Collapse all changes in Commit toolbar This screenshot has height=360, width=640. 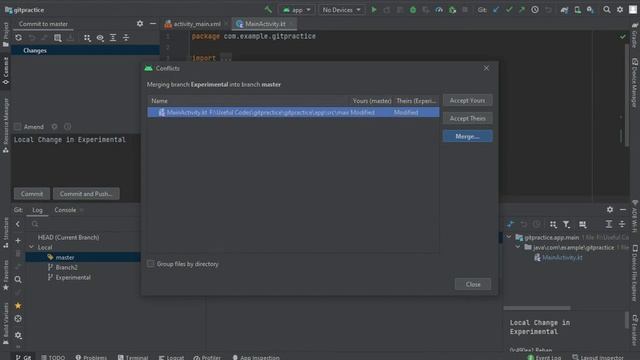coord(126,38)
